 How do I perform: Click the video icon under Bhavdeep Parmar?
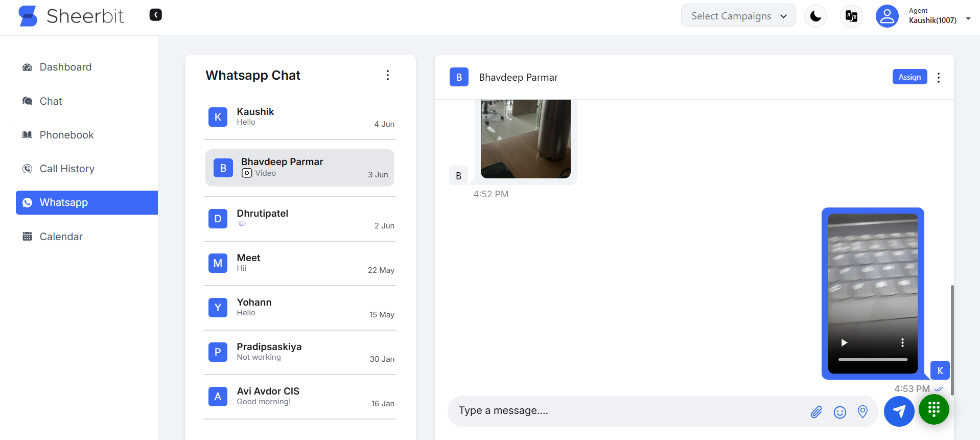[x=247, y=173]
